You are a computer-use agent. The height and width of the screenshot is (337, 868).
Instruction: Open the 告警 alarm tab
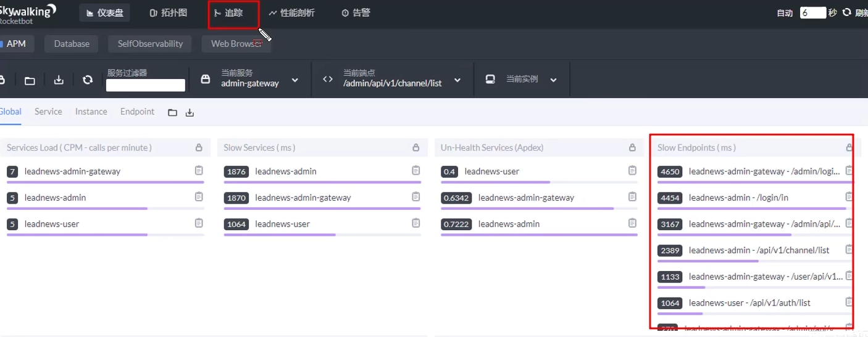(356, 13)
